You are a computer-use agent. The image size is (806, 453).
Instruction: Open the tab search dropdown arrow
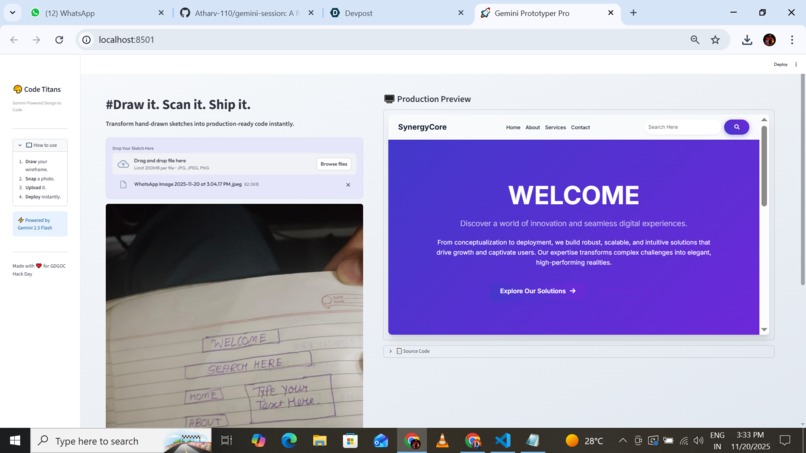(12, 13)
